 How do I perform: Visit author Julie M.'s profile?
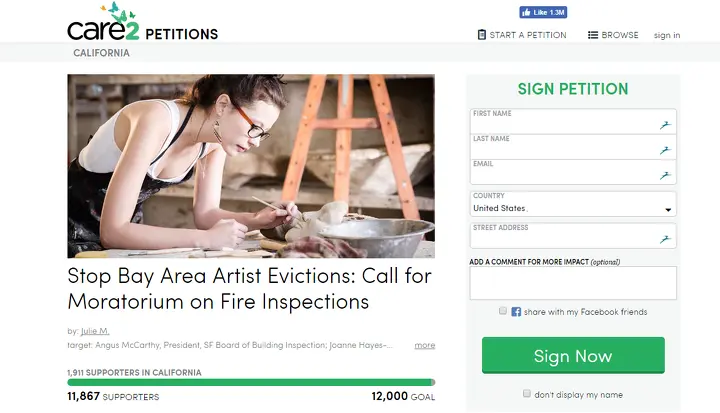95,331
